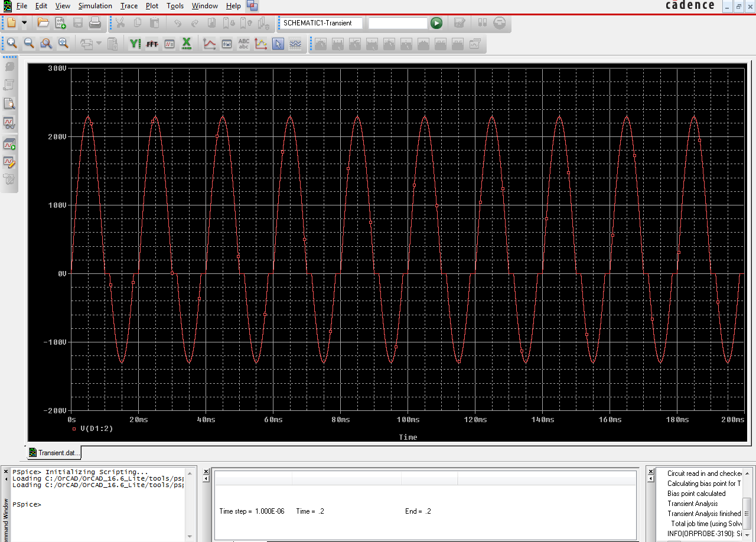Click the red legend marker square
Screen dimensions: 756x542
[x=74, y=429]
